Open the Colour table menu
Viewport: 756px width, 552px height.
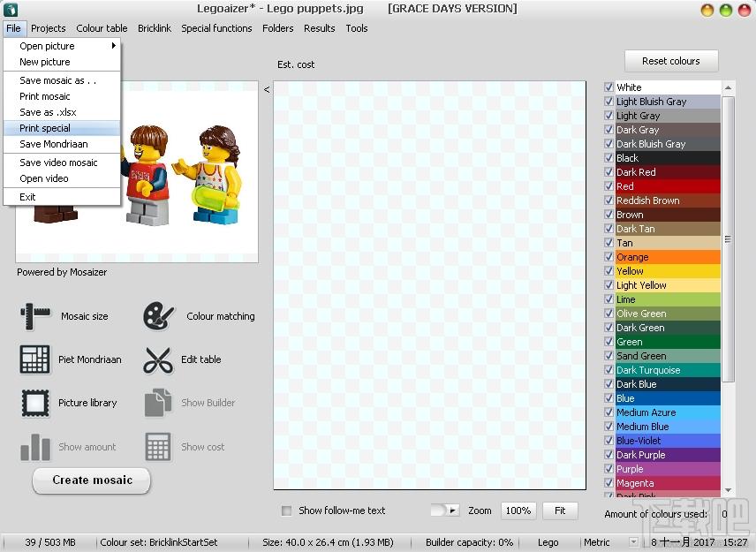tap(102, 28)
